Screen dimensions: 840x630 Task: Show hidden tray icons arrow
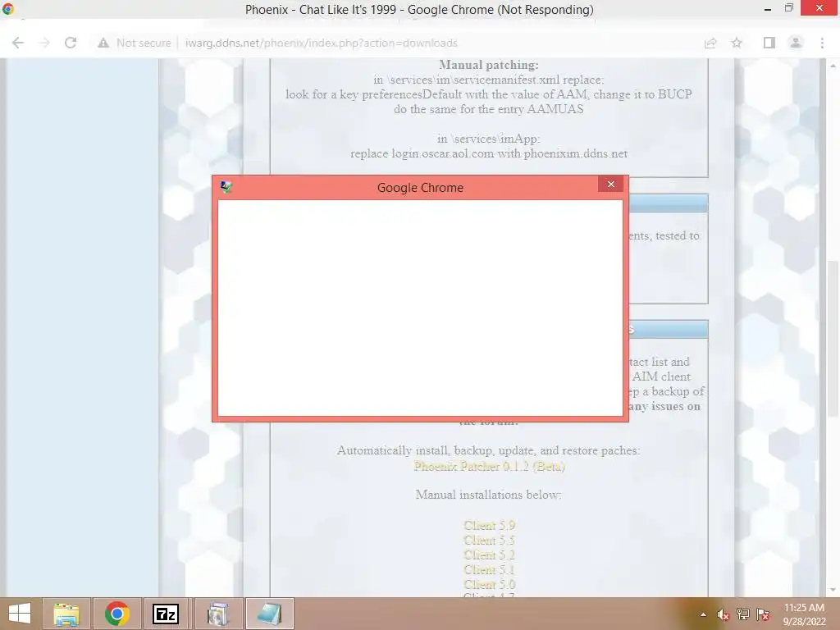(703, 614)
